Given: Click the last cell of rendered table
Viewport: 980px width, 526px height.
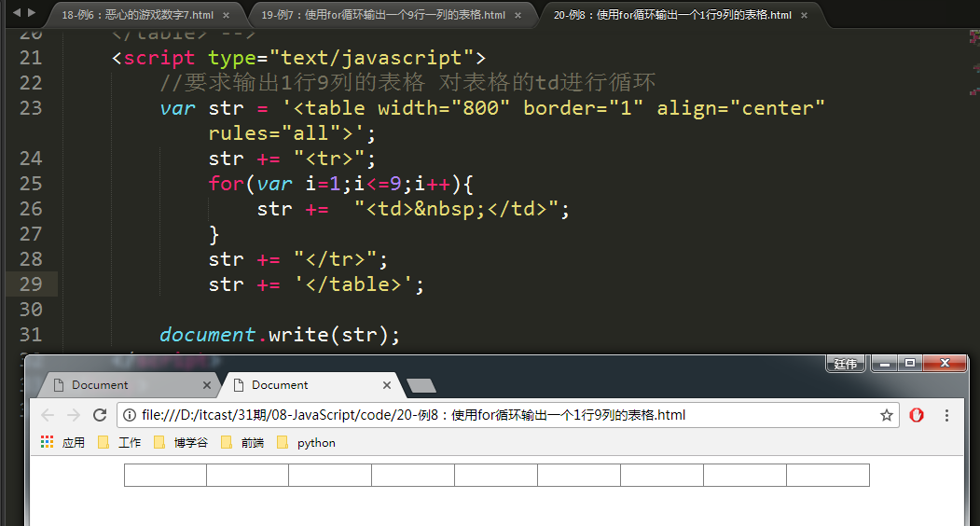Looking at the screenshot, I should (827, 476).
